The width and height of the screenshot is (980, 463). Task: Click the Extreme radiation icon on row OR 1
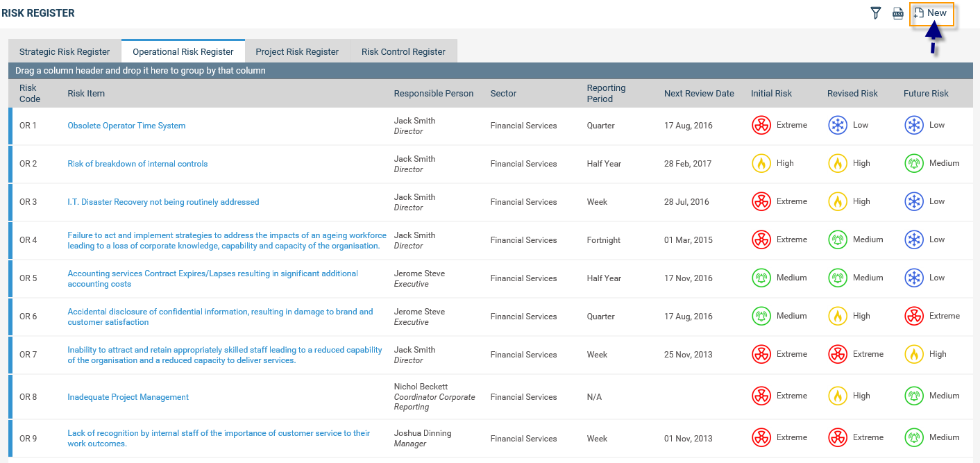coord(761,125)
